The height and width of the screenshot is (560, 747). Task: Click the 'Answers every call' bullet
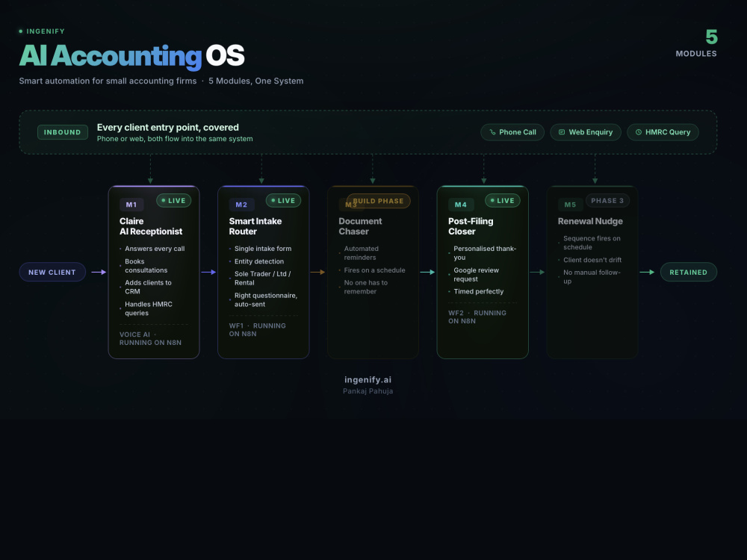coord(155,249)
